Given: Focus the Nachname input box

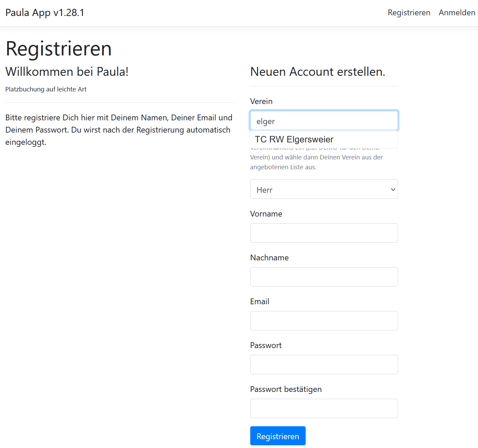Looking at the screenshot, I should coord(324,277).
